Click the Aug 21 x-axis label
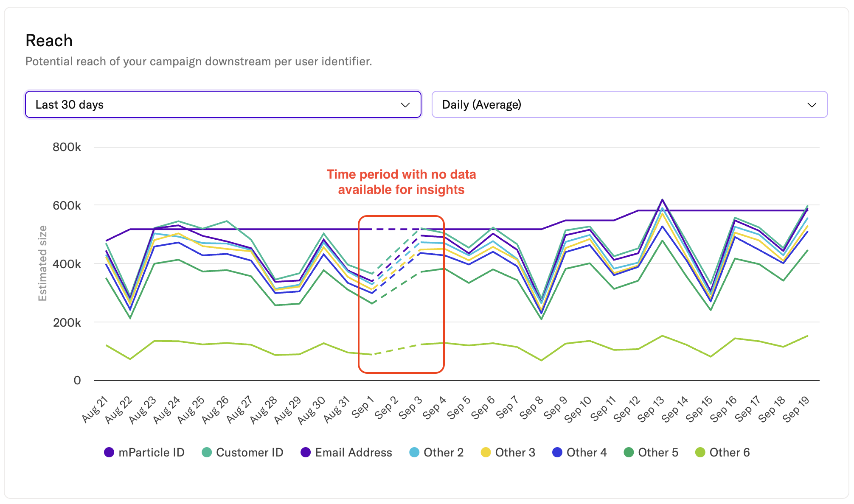 [95, 409]
